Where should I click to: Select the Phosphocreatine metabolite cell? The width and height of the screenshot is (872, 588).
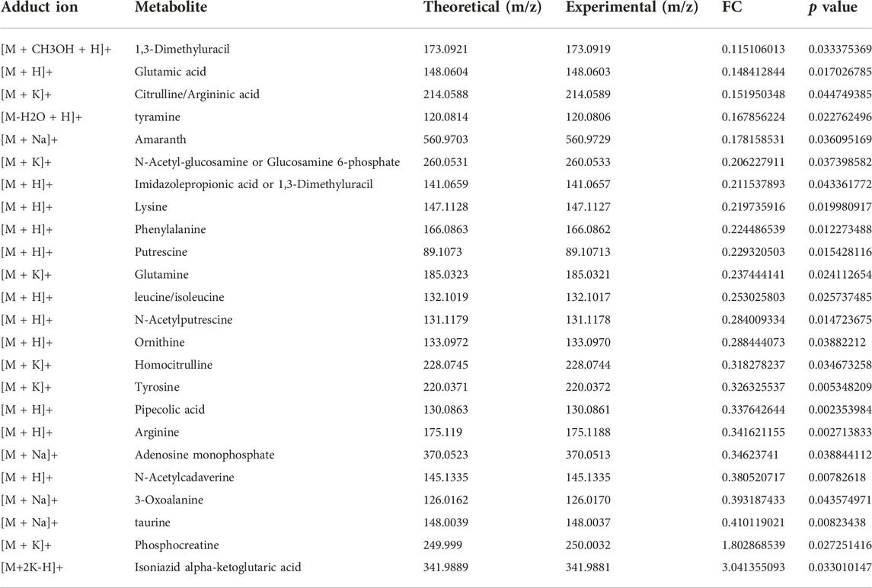coord(177,545)
